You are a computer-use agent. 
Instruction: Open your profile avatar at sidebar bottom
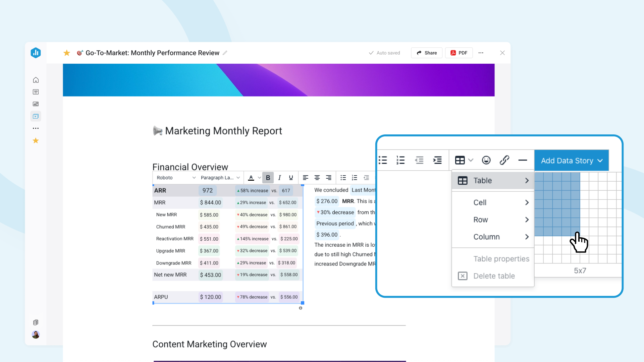pos(36,335)
